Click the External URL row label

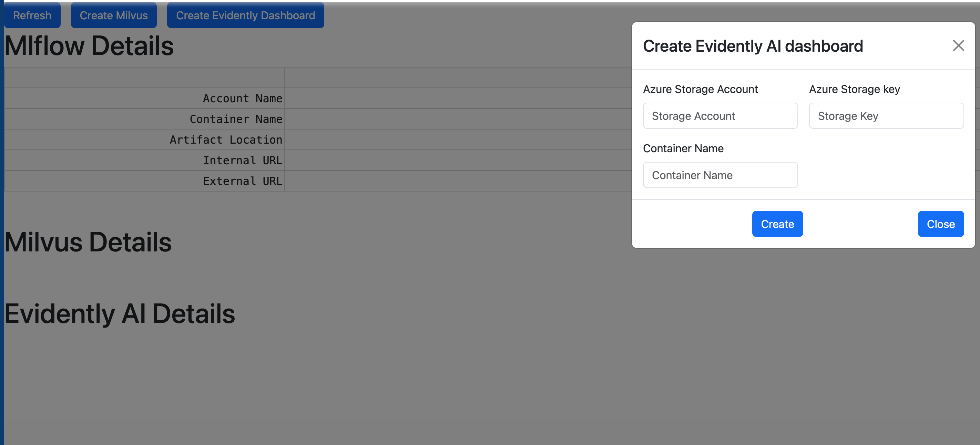click(x=242, y=181)
